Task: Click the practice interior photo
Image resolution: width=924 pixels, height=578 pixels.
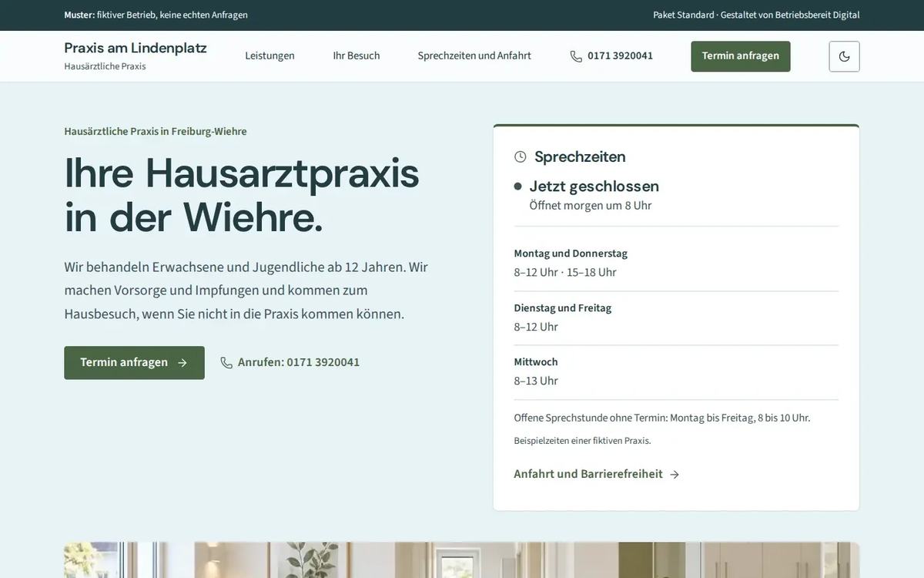Action: (462, 560)
